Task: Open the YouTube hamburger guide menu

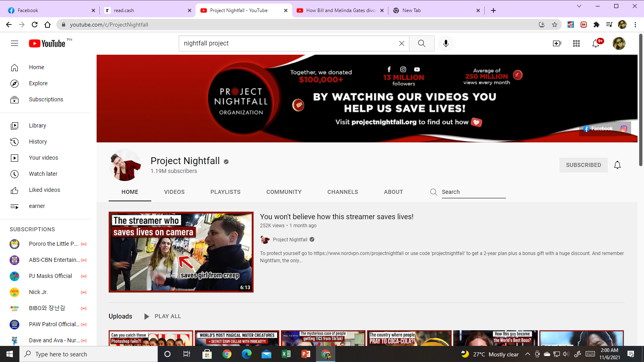Action: (14, 43)
